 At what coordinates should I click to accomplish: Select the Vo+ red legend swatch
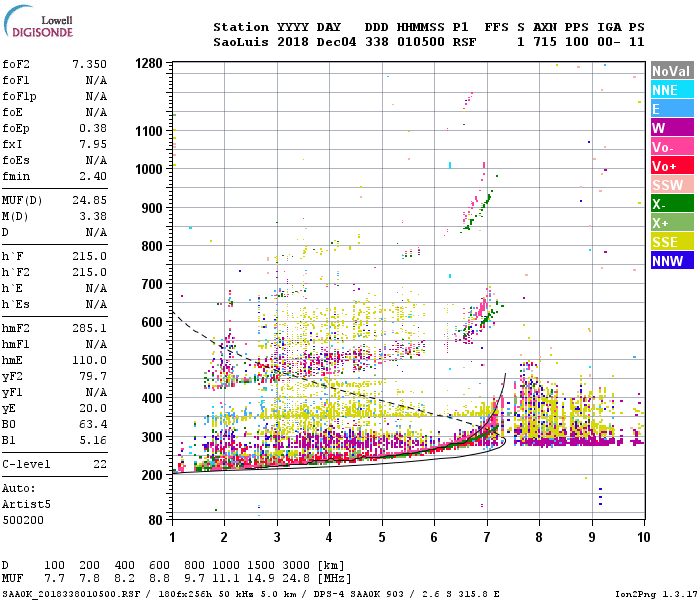[672, 166]
